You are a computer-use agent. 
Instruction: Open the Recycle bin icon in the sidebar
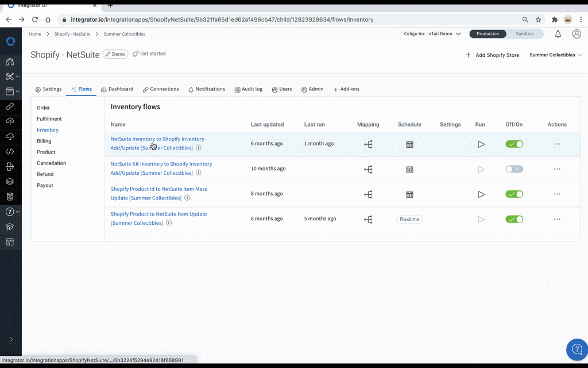(10, 197)
